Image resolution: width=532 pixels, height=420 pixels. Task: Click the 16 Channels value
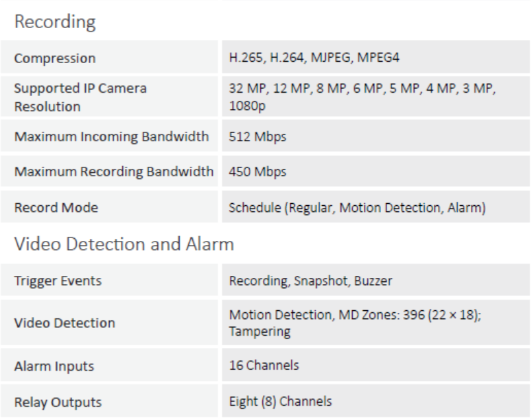pyautogui.click(x=264, y=365)
